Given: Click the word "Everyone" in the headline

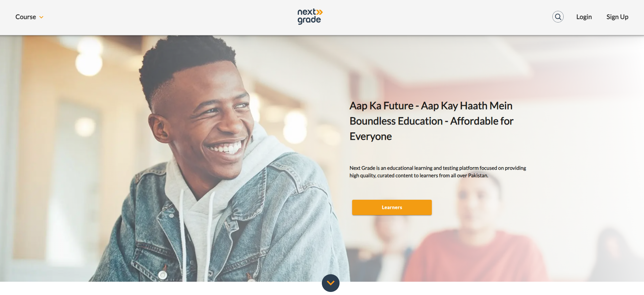Looking at the screenshot, I should click(371, 136).
